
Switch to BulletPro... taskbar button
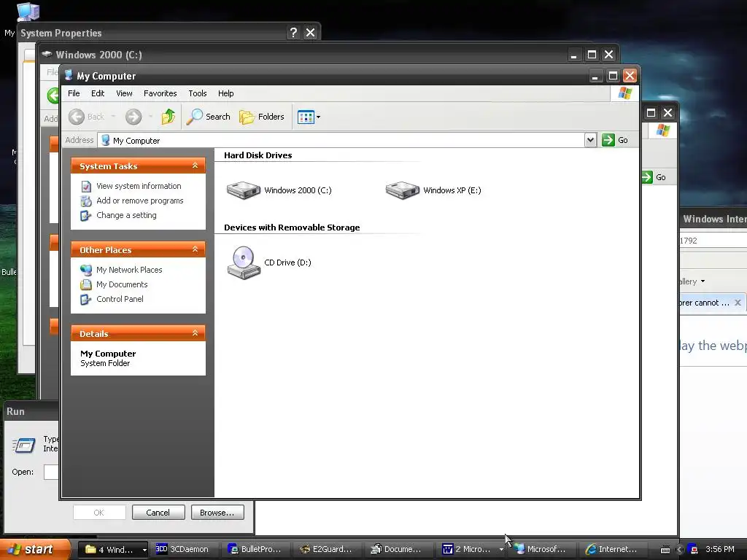(255, 549)
